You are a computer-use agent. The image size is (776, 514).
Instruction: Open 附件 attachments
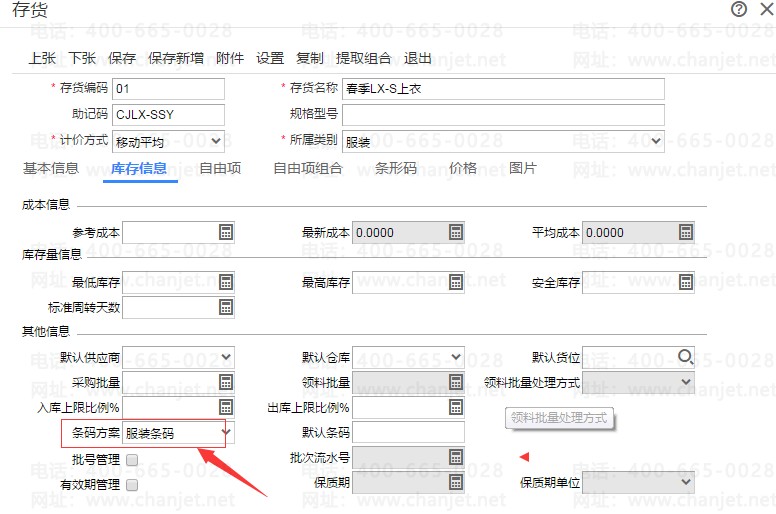tap(230, 58)
